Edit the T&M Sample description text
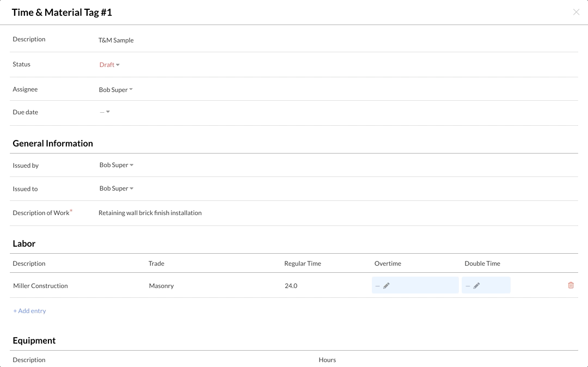 click(116, 40)
